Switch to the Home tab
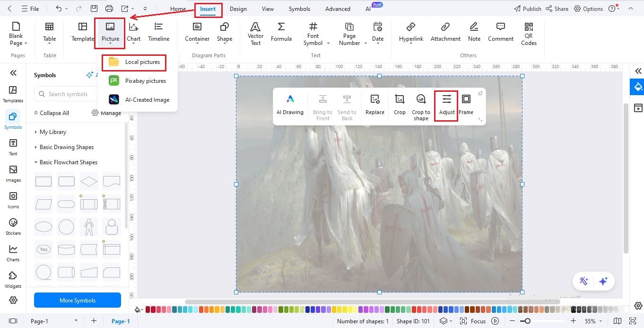 [178, 9]
